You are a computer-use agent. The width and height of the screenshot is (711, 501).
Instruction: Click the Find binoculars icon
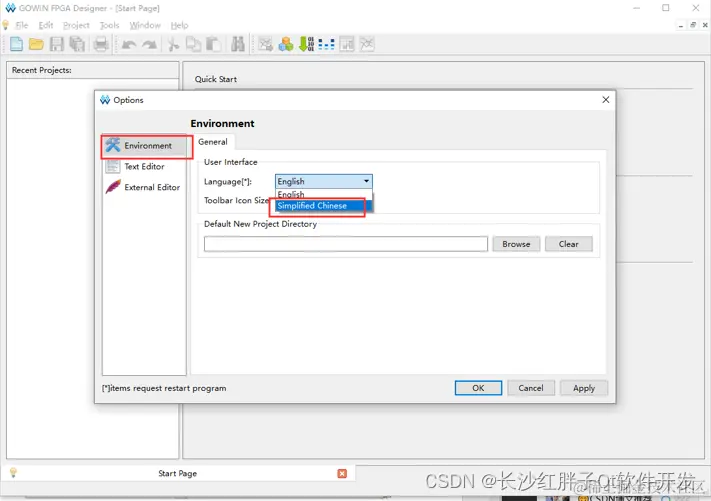(238, 44)
